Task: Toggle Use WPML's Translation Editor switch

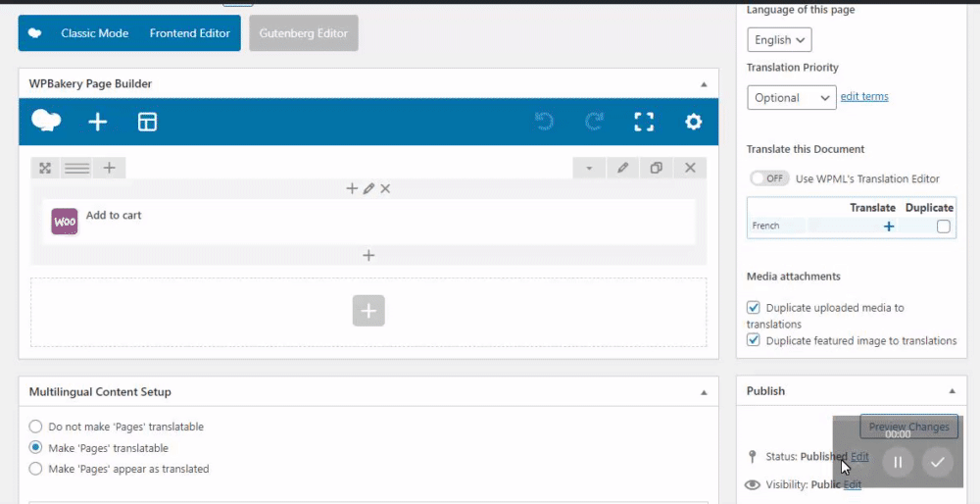Action: tap(769, 178)
